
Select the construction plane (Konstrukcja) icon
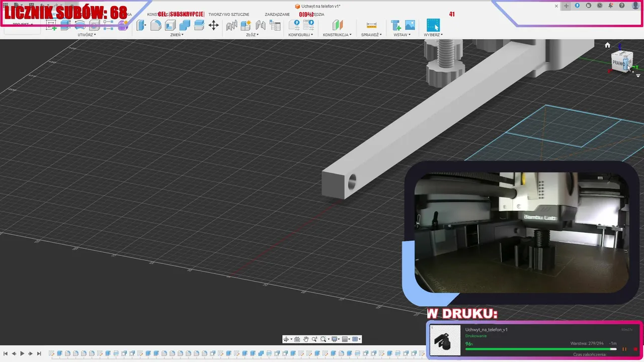338,25
